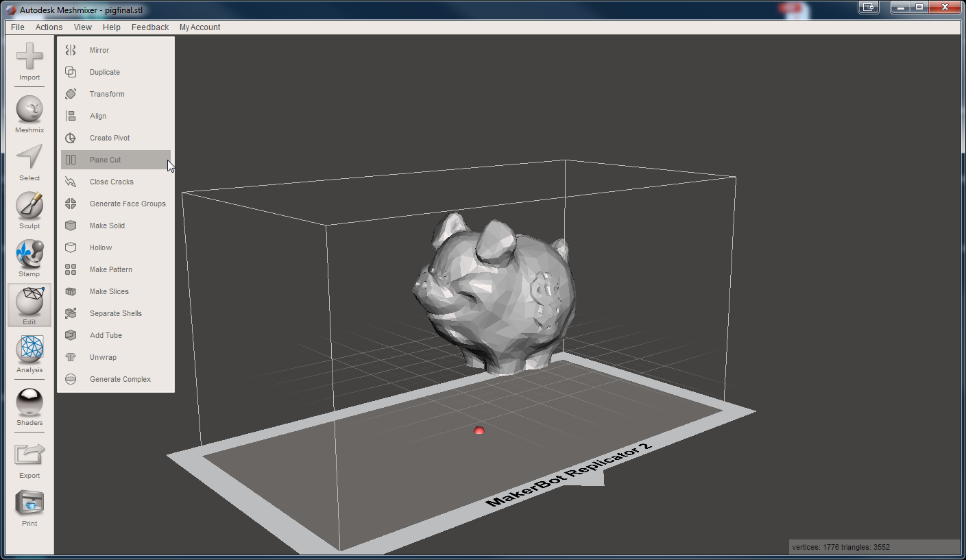Click the Create Pivot icon
This screenshot has height=560, width=966.
(x=71, y=138)
